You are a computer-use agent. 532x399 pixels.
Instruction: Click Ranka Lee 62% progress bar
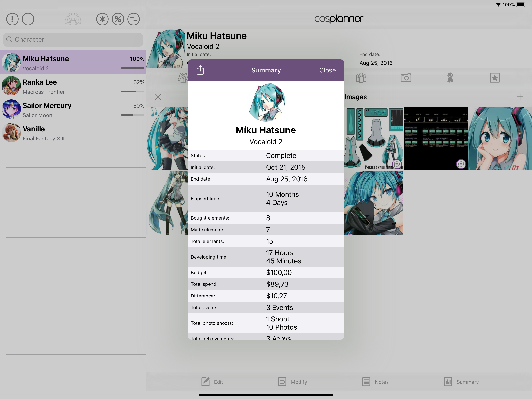133,91
